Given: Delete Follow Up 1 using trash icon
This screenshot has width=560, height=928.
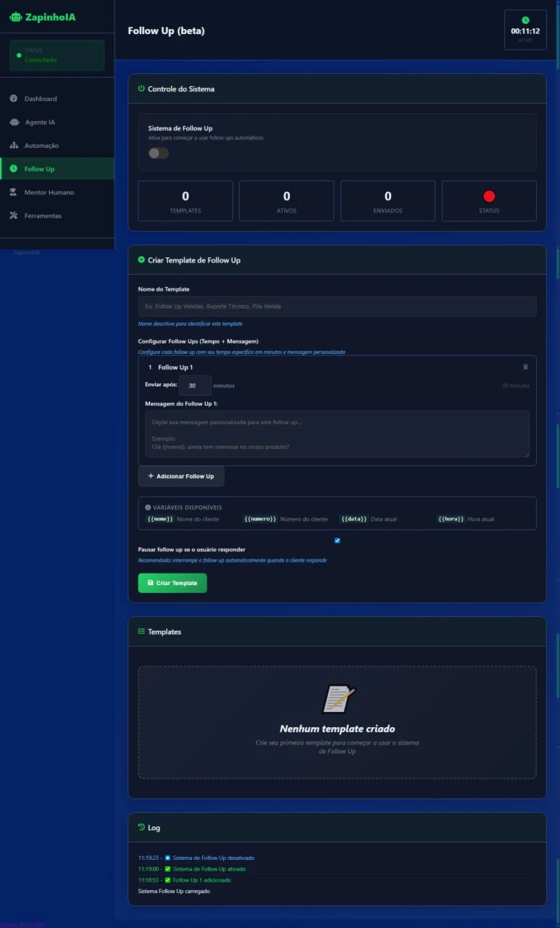Looking at the screenshot, I should (525, 368).
